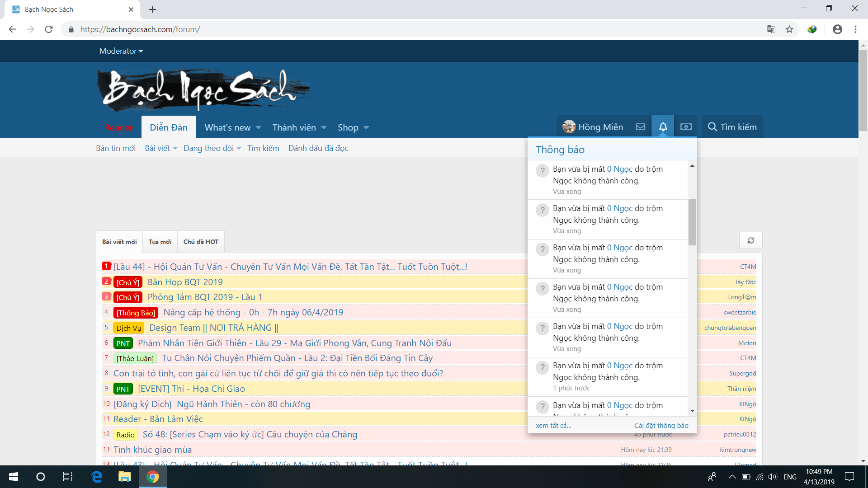Open the Diễn Đàn navigation tab
This screenshot has height=488, width=868.
pyautogui.click(x=169, y=127)
